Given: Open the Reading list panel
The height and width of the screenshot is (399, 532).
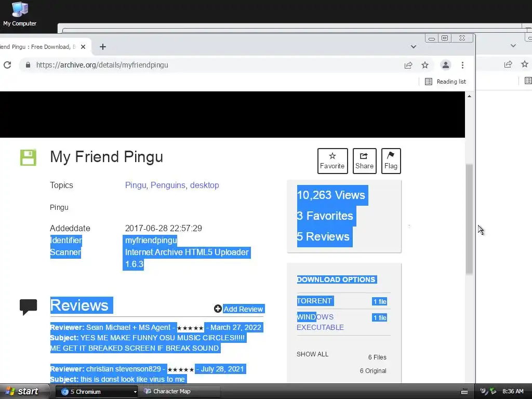Looking at the screenshot, I should tap(445, 82).
